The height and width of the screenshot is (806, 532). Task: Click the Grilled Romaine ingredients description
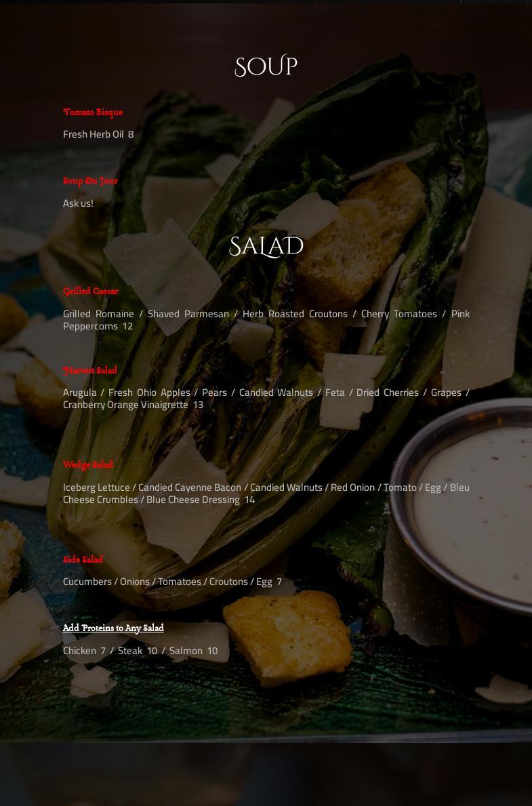click(x=266, y=320)
